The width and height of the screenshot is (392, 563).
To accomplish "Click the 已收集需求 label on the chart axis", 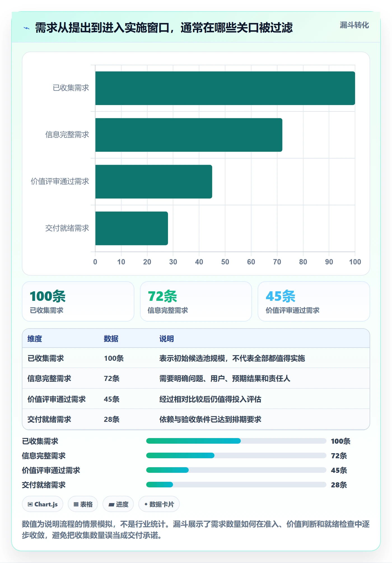I will [x=71, y=88].
